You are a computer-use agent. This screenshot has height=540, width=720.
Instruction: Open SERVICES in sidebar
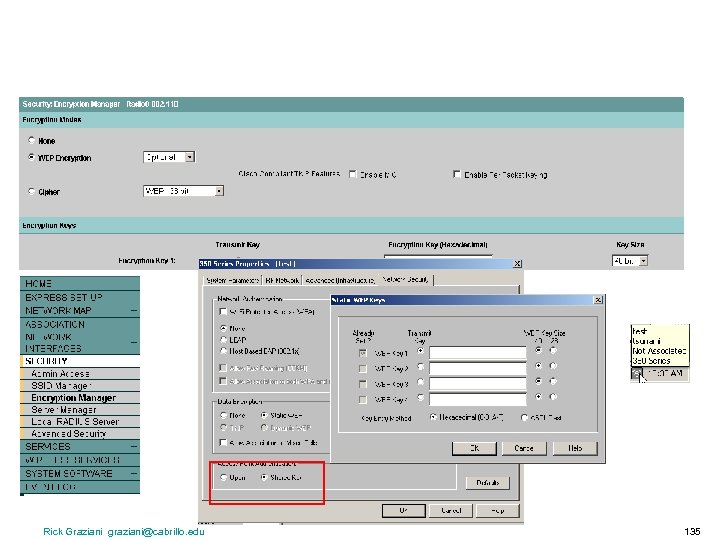(x=80, y=446)
